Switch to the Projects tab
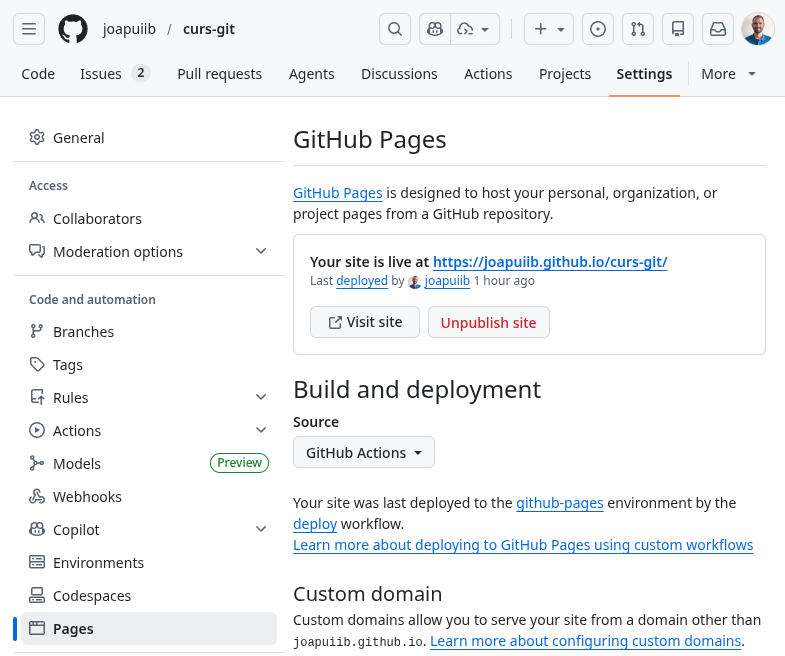This screenshot has height=656, width=785. coord(565,74)
